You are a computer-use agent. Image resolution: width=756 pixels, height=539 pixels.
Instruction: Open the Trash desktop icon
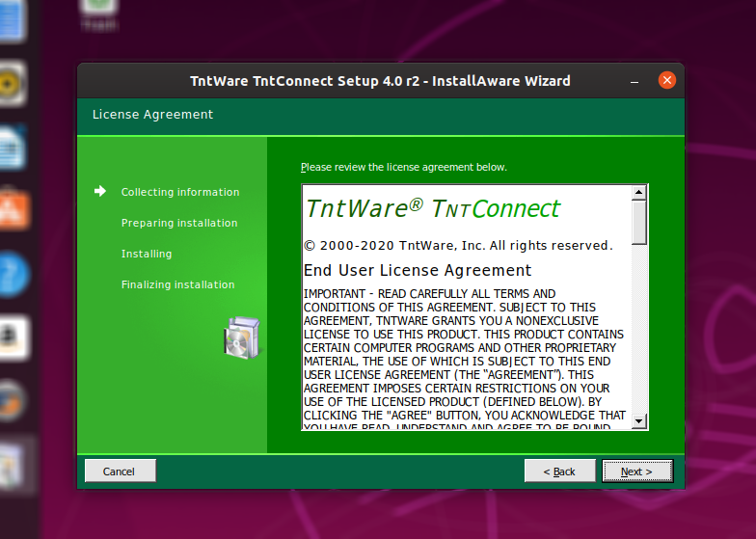[98, 14]
